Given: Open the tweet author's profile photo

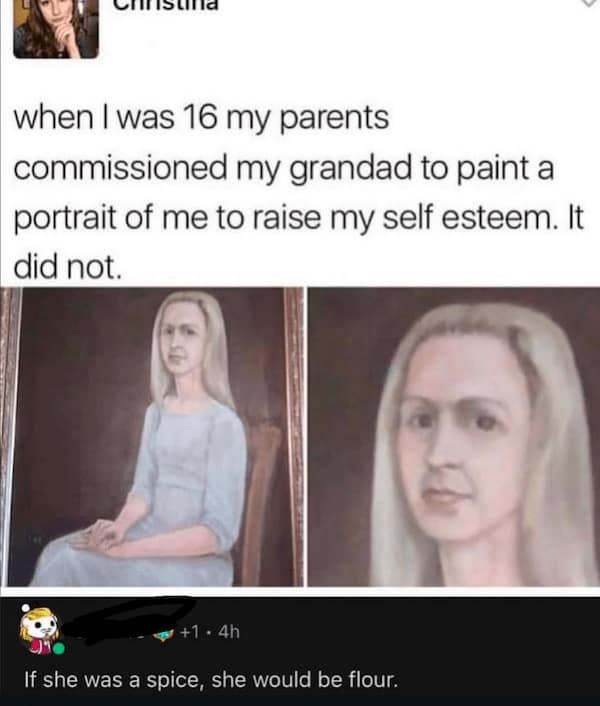Looking at the screenshot, I should 56,28.
